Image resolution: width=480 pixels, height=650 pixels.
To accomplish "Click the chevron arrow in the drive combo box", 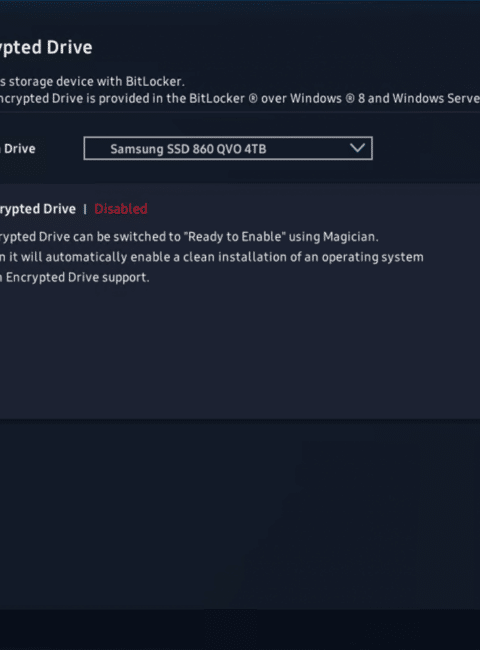I will pyautogui.click(x=357, y=148).
